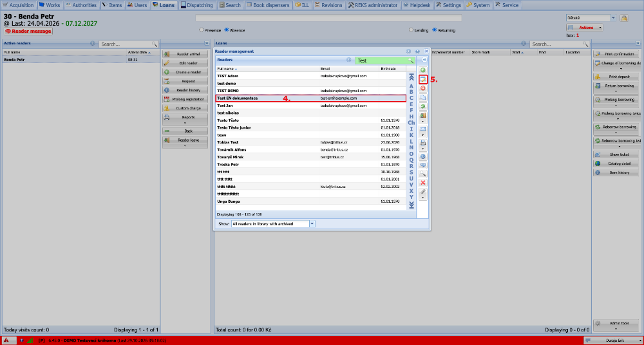Viewport: 644px width, 345px height.
Task: Open the Actions dropdown button
Action: click(x=585, y=28)
